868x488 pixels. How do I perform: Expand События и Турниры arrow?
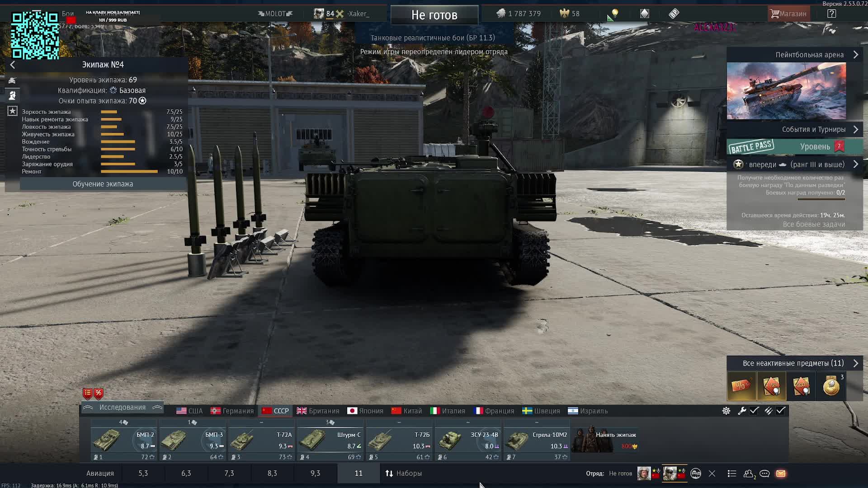[x=855, y=129]
